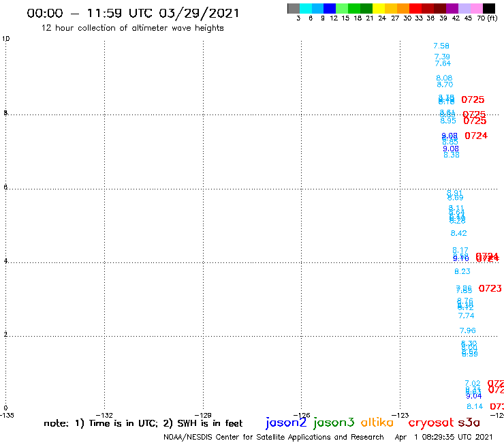The width and height of the screenshot is (504, 443).
Task: Click the longitude axis label -135
Action: tap(7, 415)
